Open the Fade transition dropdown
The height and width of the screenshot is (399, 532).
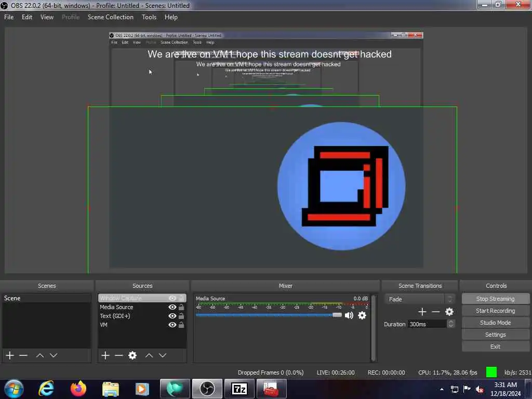420,299
